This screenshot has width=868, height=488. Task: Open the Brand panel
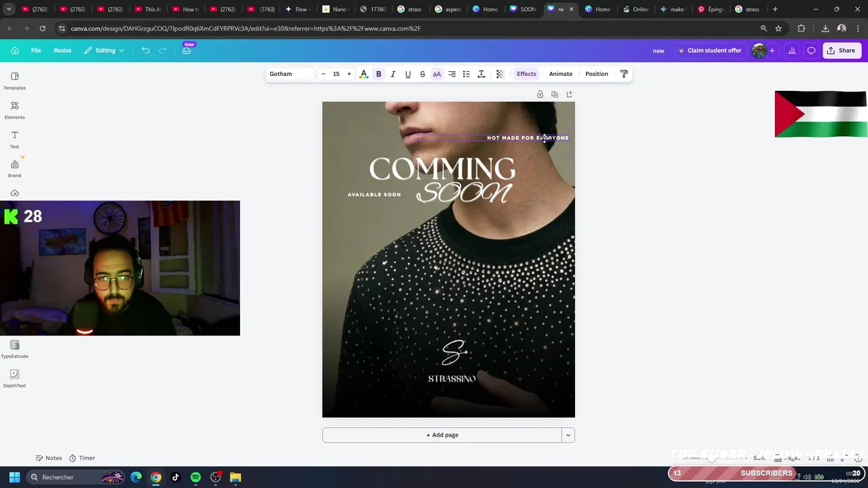click(x=14, y=168)
